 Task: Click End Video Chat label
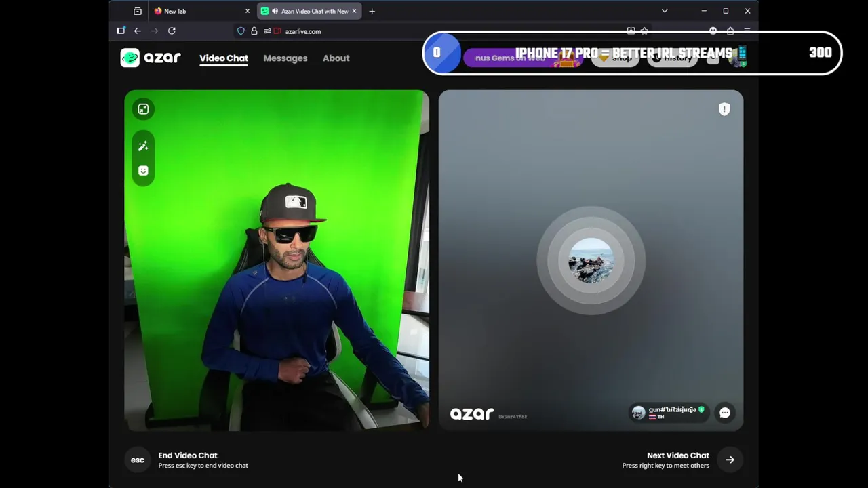[x=188, y=455]
